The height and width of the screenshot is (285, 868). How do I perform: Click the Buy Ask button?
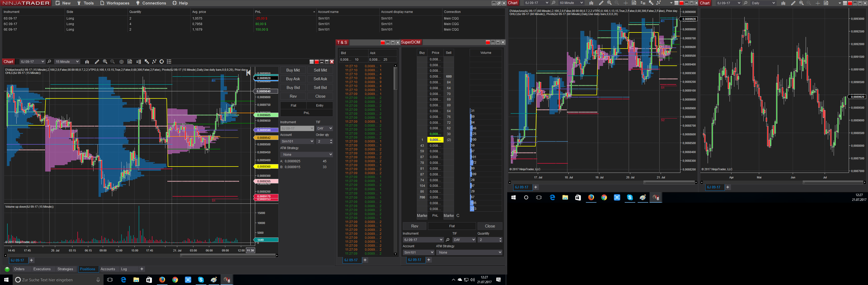pos(293,79)
